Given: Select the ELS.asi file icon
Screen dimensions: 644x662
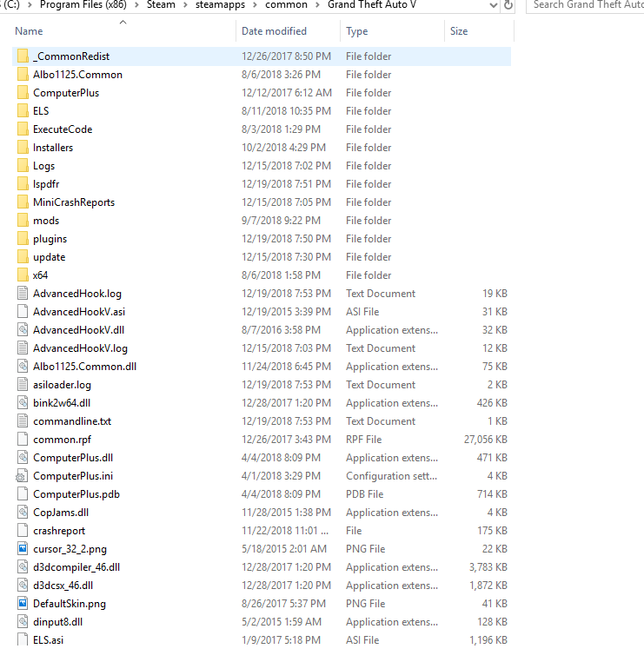Looking at the screenshot, I should [23, 639].
